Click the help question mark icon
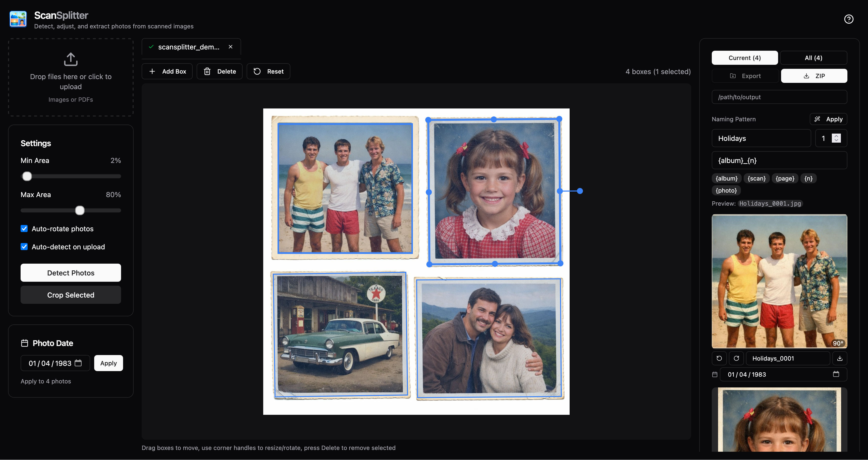 click(848, 19)
